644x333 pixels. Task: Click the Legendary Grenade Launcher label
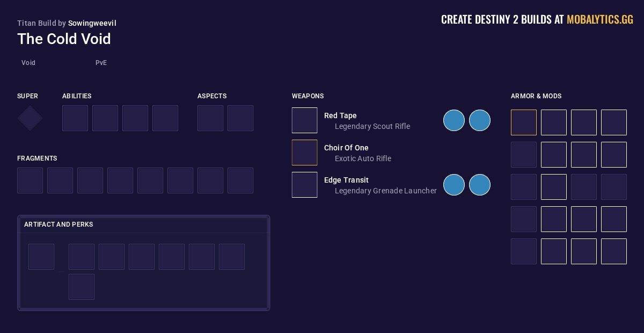pos(386,191)
